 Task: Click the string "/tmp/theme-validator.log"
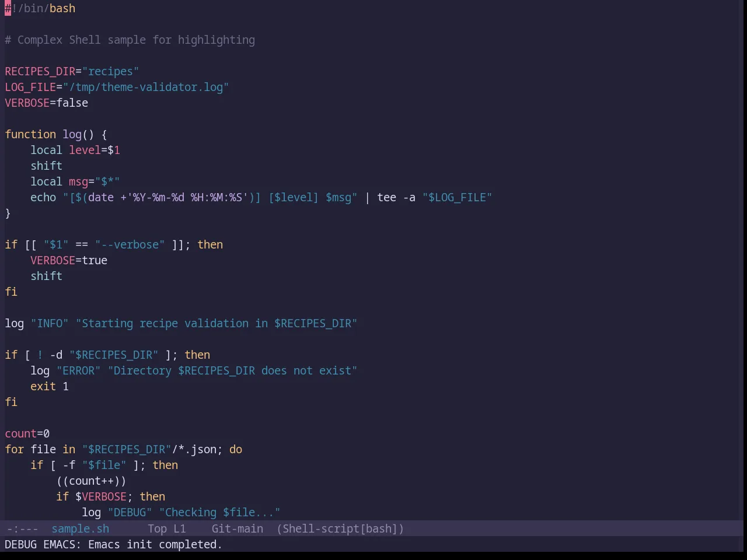click(146, 87)
